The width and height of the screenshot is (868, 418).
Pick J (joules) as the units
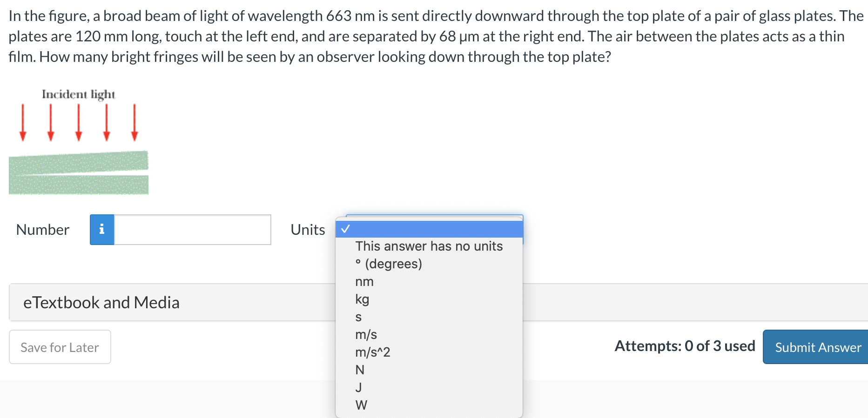(358, 387)
